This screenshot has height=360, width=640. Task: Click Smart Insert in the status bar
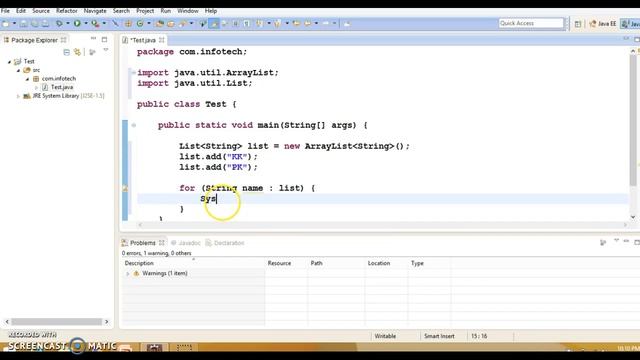(x=439, y=336)
